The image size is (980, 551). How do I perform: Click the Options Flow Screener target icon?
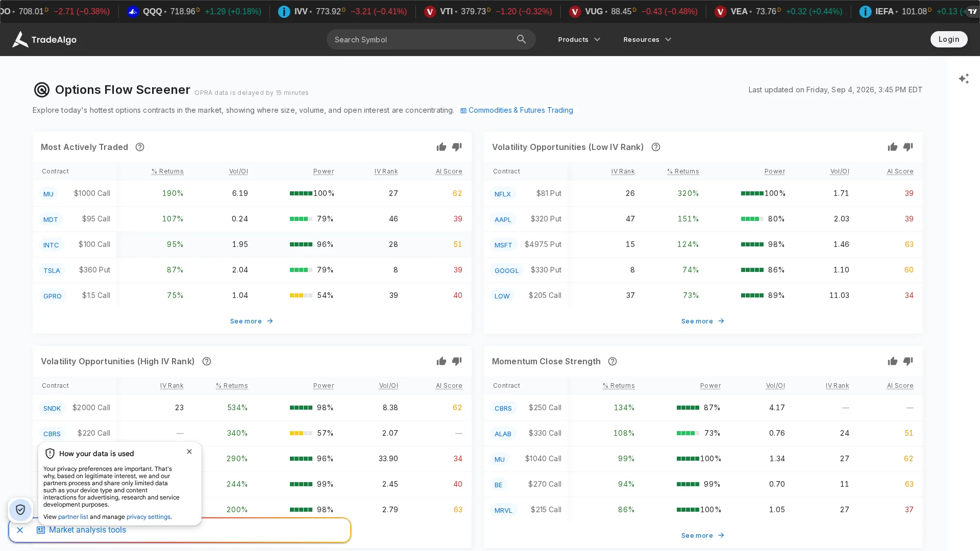(x=41, y=90)
